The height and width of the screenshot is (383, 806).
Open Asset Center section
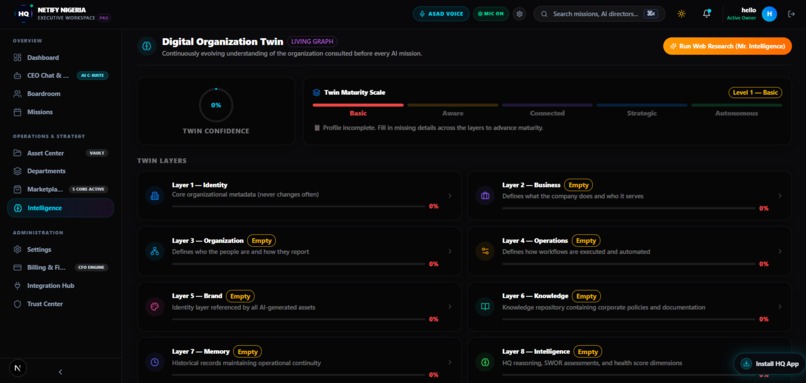click(x=61, y=153)
